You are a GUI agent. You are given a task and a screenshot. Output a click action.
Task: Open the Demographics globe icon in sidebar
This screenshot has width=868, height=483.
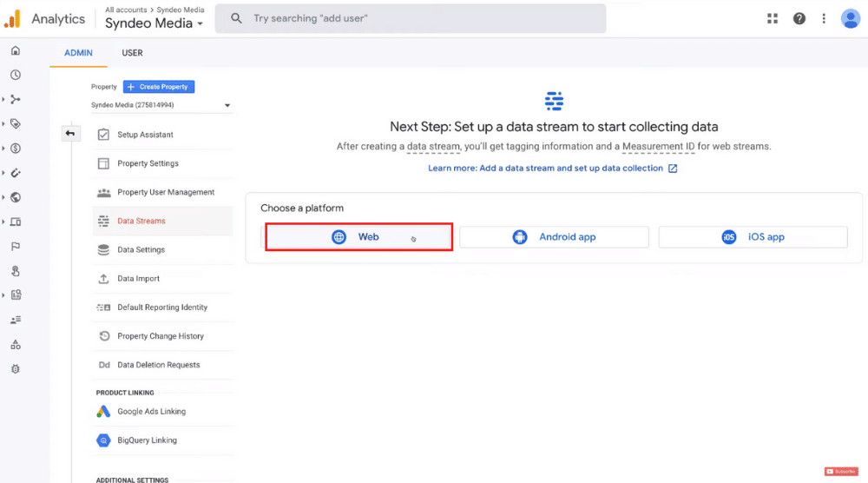(16, 197)
